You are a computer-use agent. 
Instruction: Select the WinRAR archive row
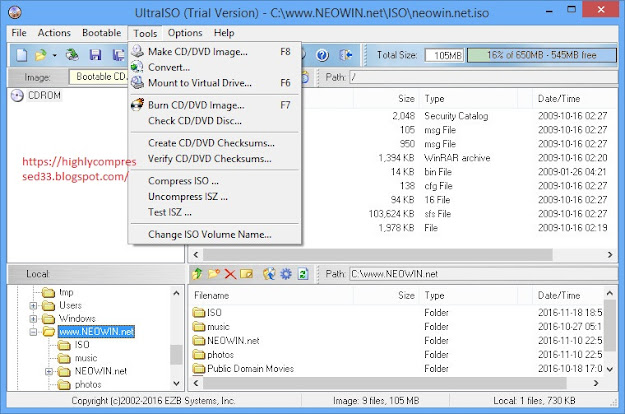[x=458, y=158]
